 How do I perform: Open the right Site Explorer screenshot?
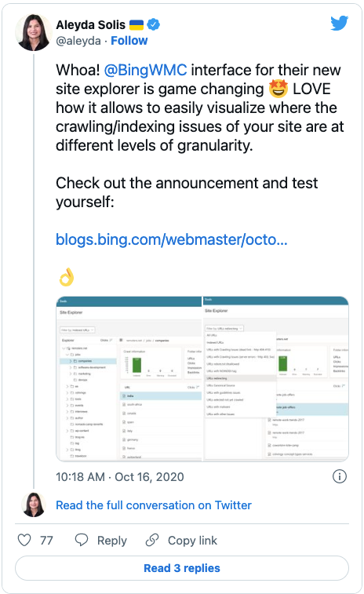pos(276,379)
